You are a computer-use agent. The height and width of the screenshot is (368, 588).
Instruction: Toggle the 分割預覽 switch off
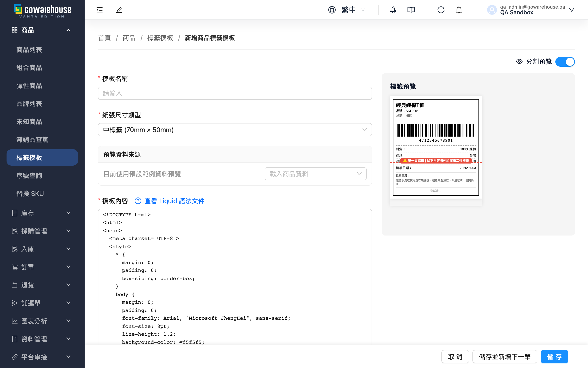565,62
